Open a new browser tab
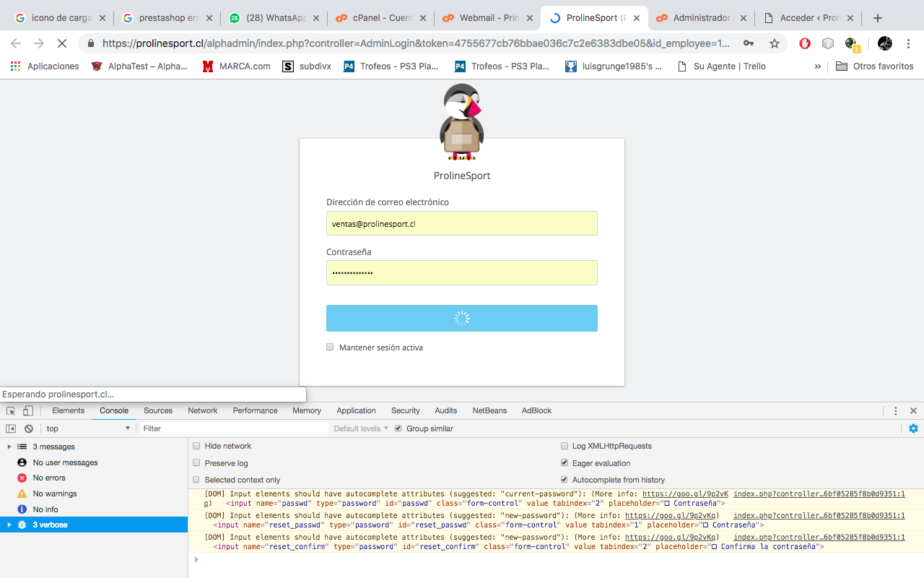Screen dimensions: 924x578 (x=878, y=18)
